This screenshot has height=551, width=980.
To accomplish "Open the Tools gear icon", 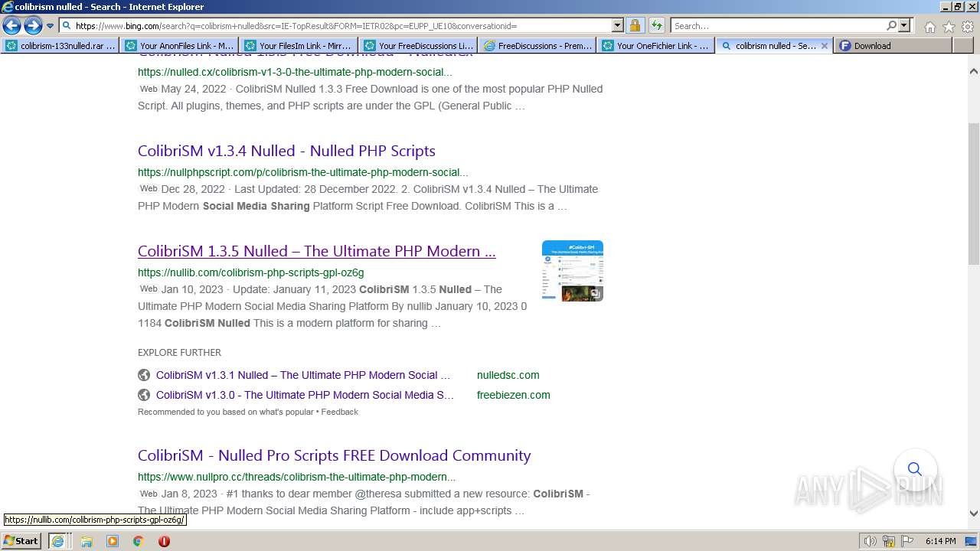I will pyautogui.click(x=968, y=26).
